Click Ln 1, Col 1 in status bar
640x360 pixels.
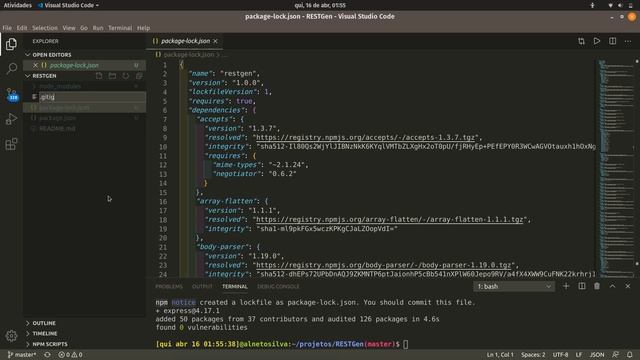pos(500,355)
